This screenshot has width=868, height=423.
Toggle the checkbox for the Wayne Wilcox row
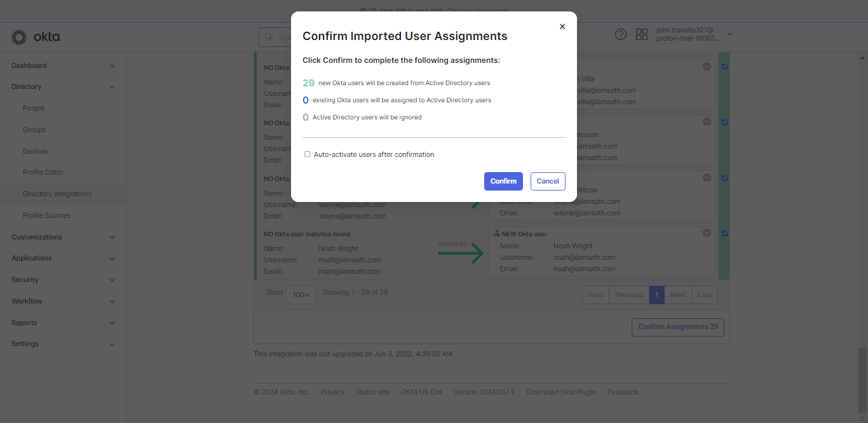tap(725, 178)
